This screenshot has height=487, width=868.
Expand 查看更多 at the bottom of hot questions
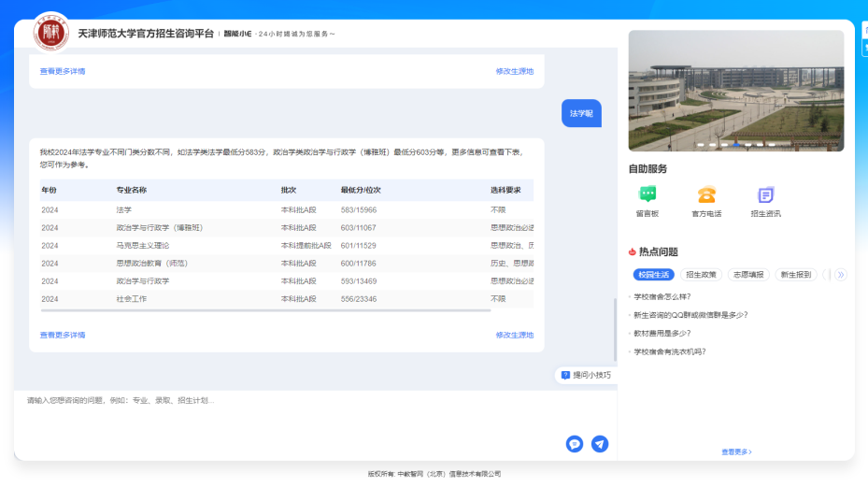pyautogui.click(x=736, y=451)
